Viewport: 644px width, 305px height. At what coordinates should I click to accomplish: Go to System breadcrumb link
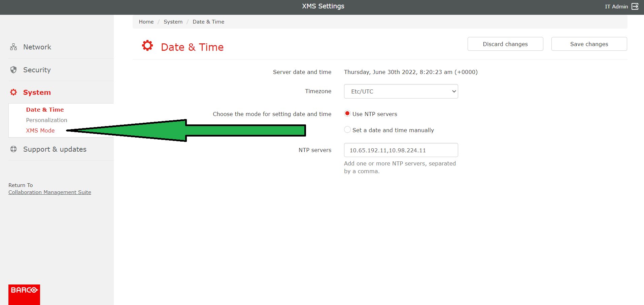pyautogui.click(x=173, y=22)
